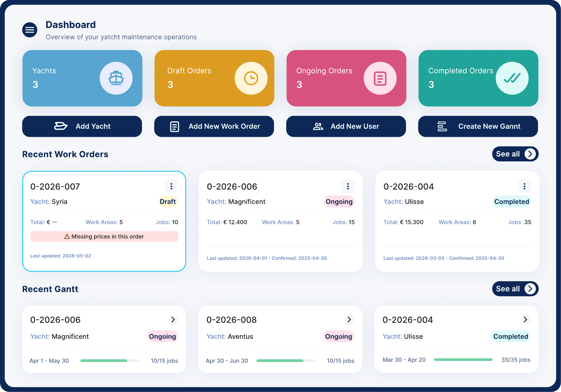Viewport: 561px width, 392px height.
Task: Click the clock icon in Draft Orders card
Action: point(251,78)
